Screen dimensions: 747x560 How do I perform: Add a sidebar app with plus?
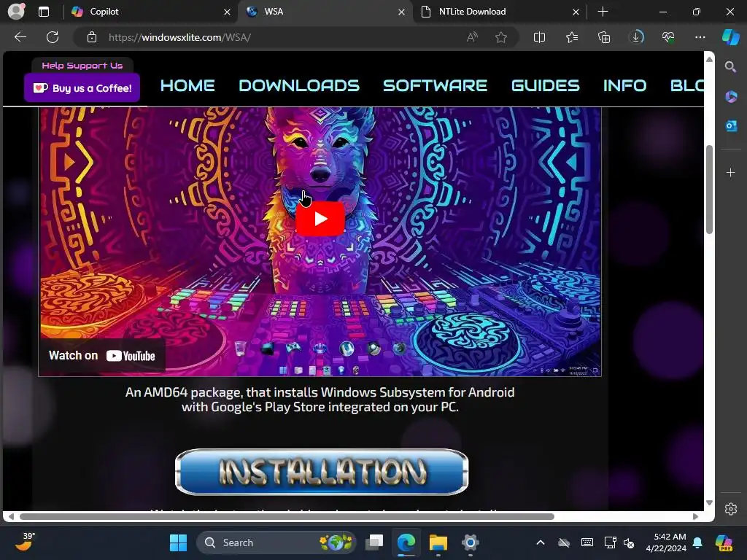(x=731, y=172)
